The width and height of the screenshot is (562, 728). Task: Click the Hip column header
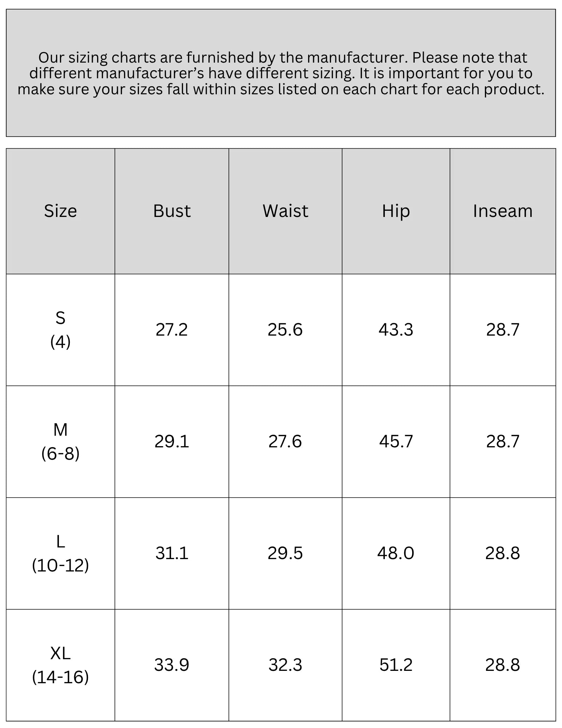(396, 211)
